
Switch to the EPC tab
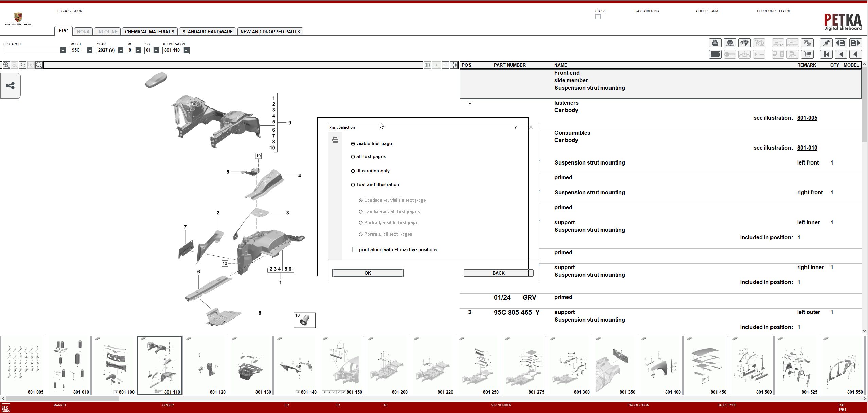[63, 31]
